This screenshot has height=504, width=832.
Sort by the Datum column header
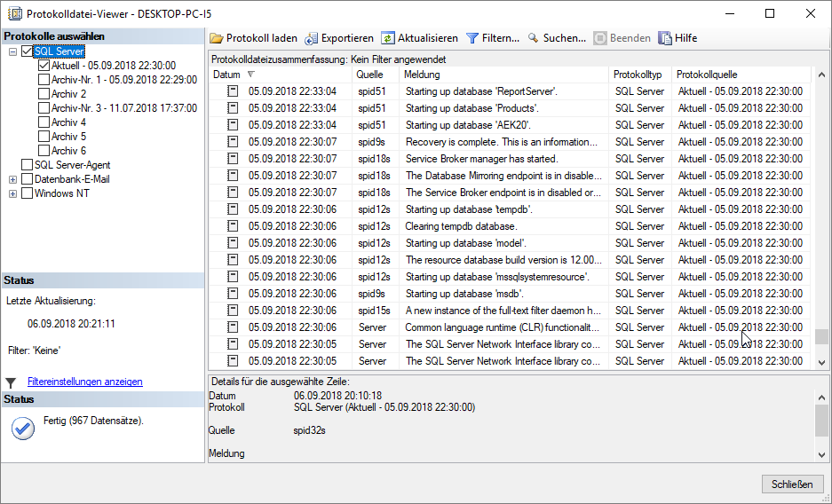pyautogui.click(x=281, y=75)
